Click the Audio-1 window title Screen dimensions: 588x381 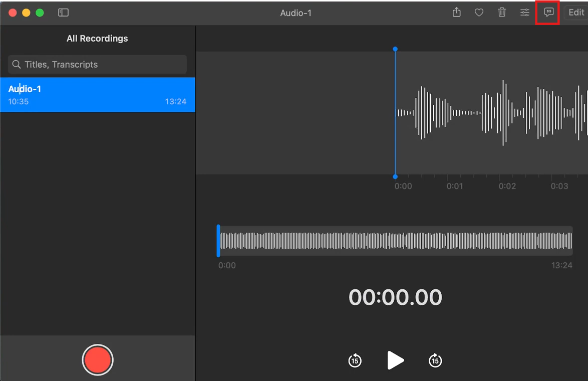coord(296,13)
